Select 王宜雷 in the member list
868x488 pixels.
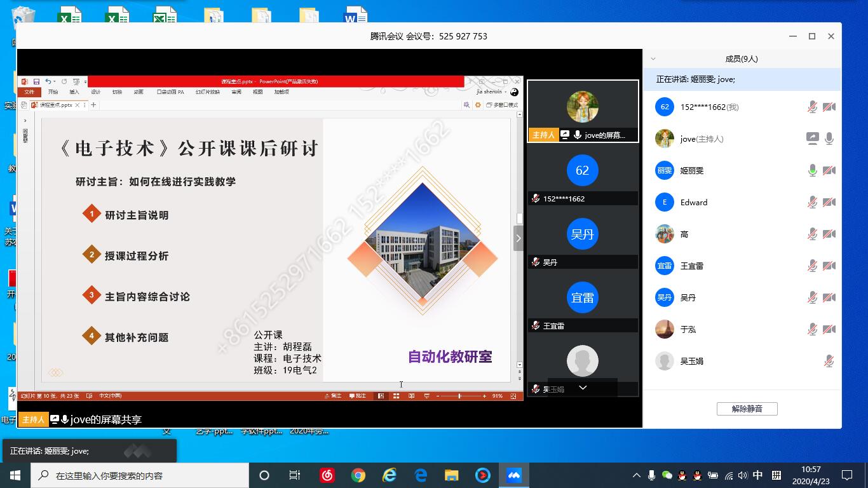691,266
